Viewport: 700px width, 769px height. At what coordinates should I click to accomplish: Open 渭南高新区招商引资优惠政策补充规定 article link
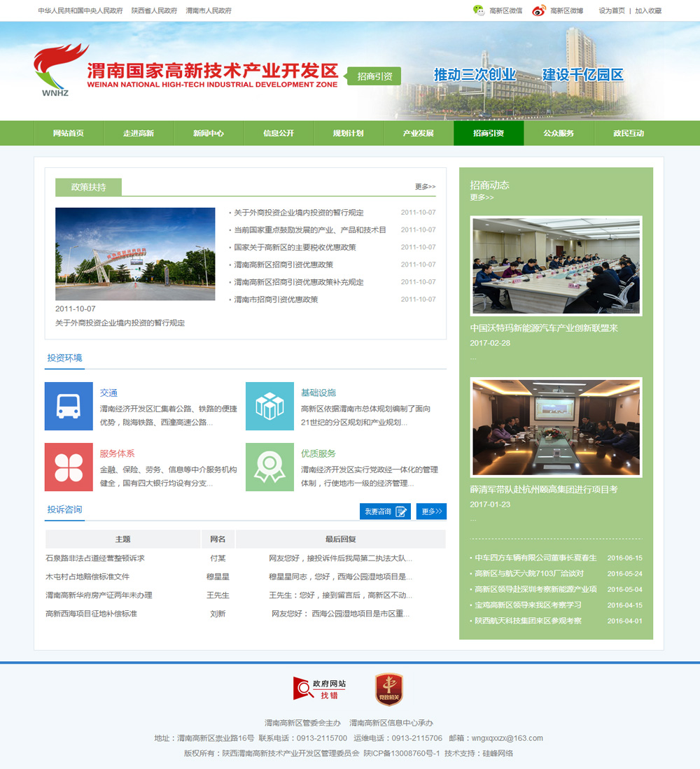[x=299, y=282]
